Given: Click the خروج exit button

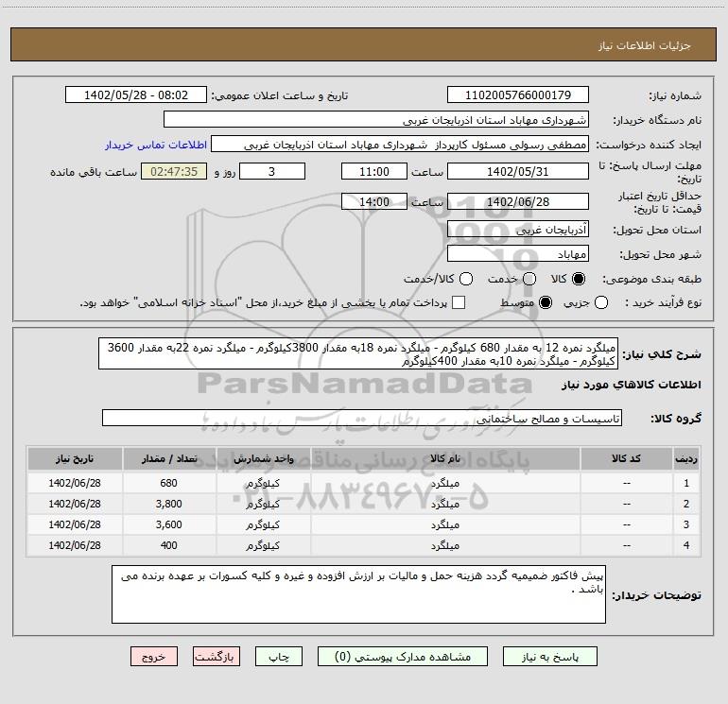Looking at the screenshot, I should [154, 657].
